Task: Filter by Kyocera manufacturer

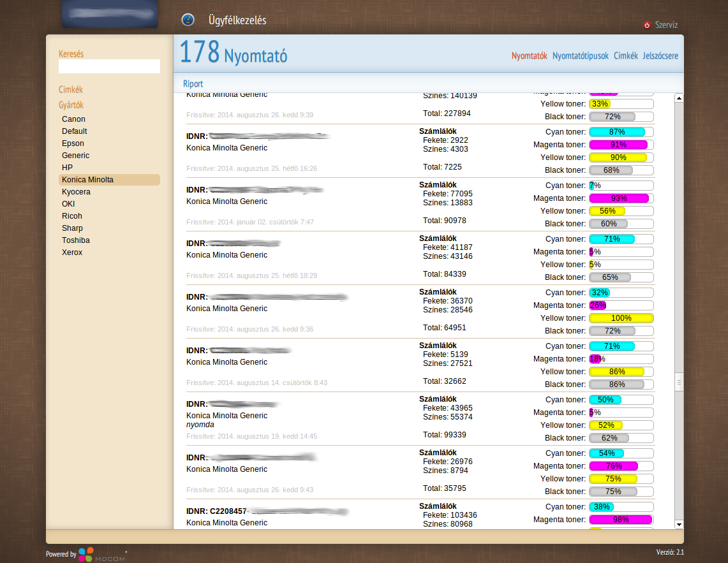Action: coord(76,192)
